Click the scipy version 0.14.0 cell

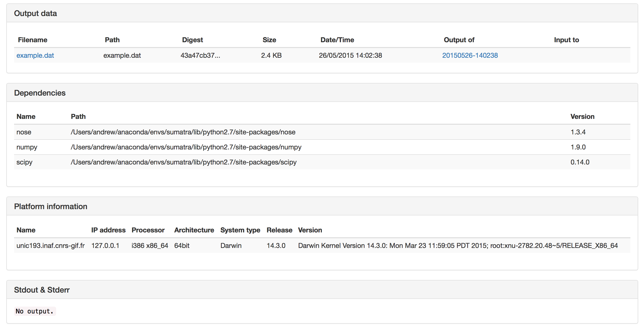pos(580,162)
